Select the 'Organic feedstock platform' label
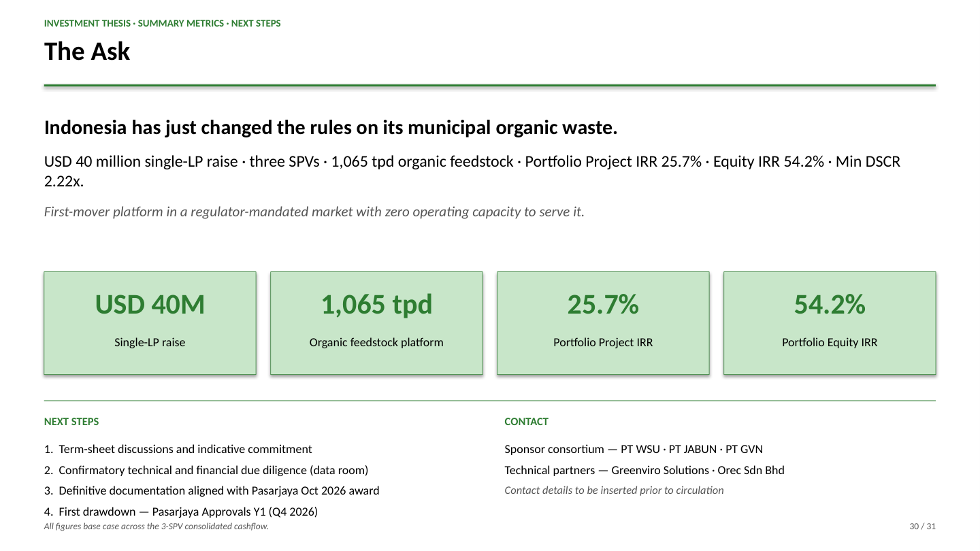Viewport: 980px width, 551px height. click(x=376, y=342)
